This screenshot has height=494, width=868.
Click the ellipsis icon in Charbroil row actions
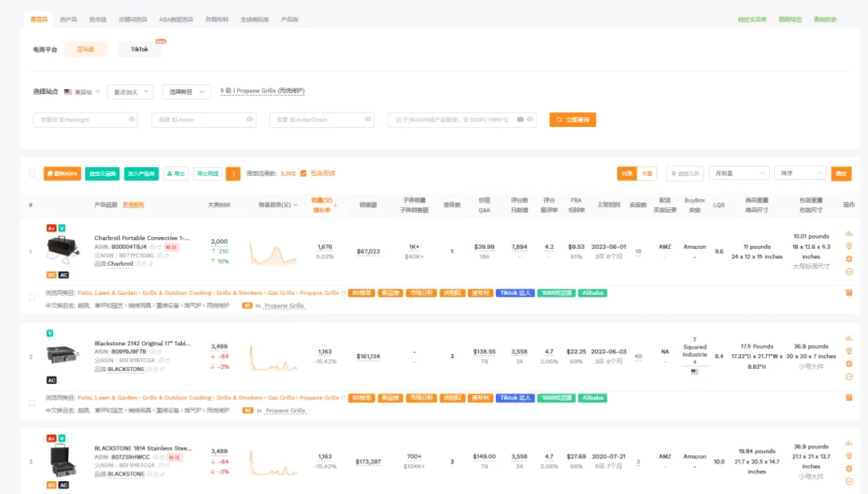pos(849,271)
